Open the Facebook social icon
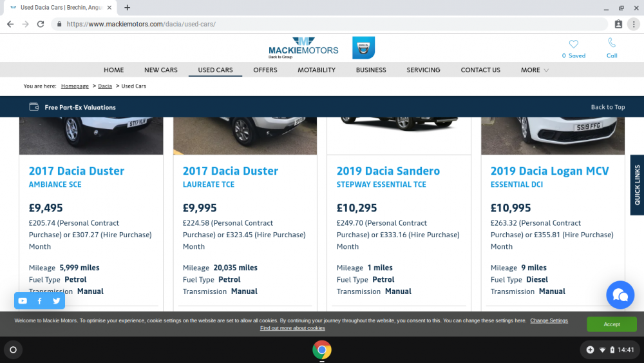The height and width of the screenshot is (363, 644). (39, 301)
